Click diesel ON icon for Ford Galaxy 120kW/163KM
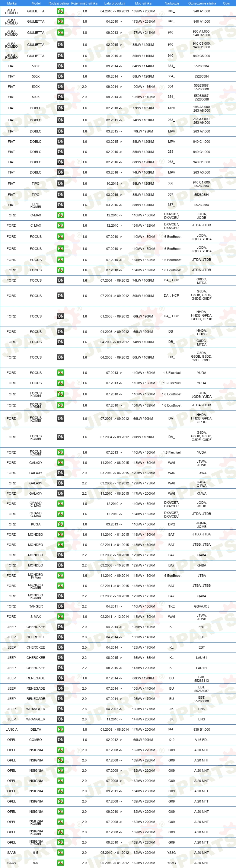 click(61, 473)
